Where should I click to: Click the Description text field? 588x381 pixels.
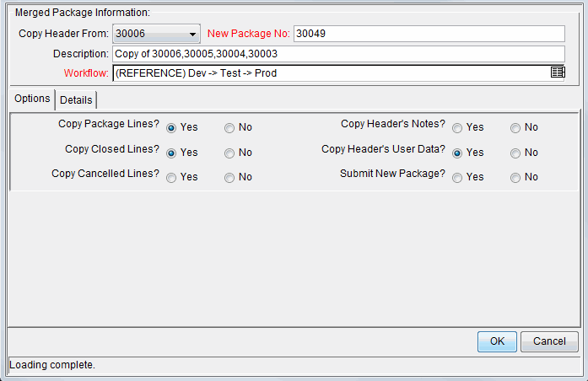point(337,53)
